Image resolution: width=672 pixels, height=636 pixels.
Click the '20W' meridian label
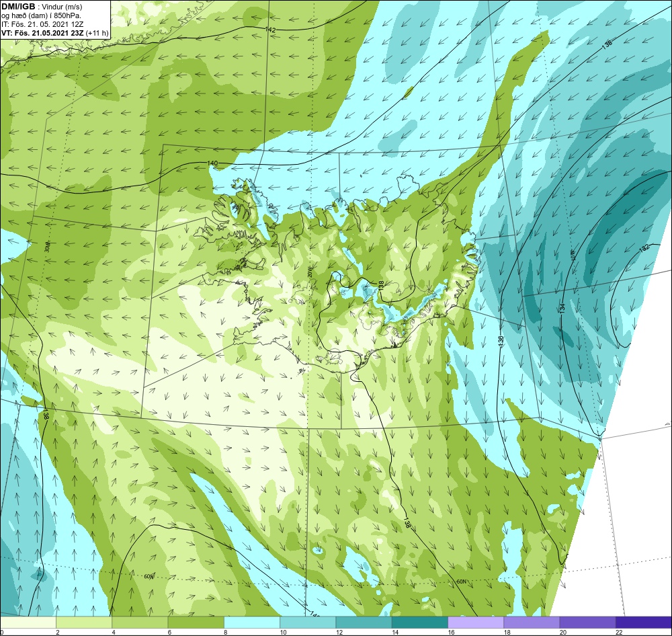[x=309, y=272]
